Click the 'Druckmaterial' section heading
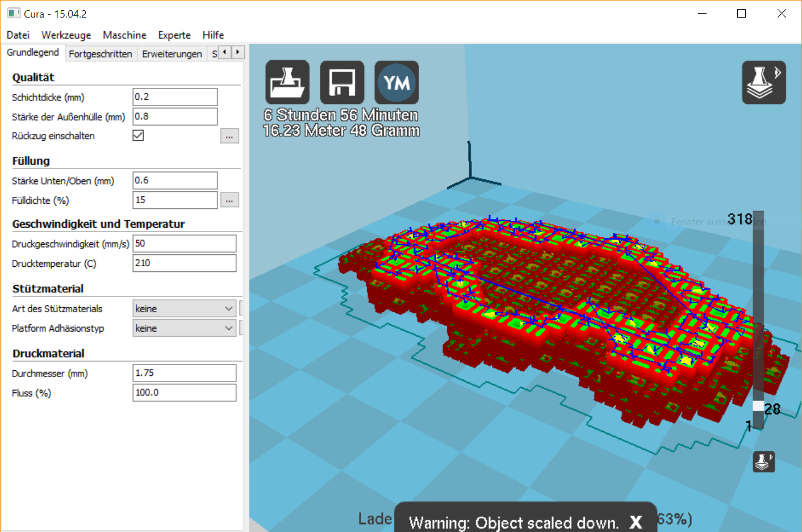The height and width of the screenshot is (532, 802). click(48, 353)
